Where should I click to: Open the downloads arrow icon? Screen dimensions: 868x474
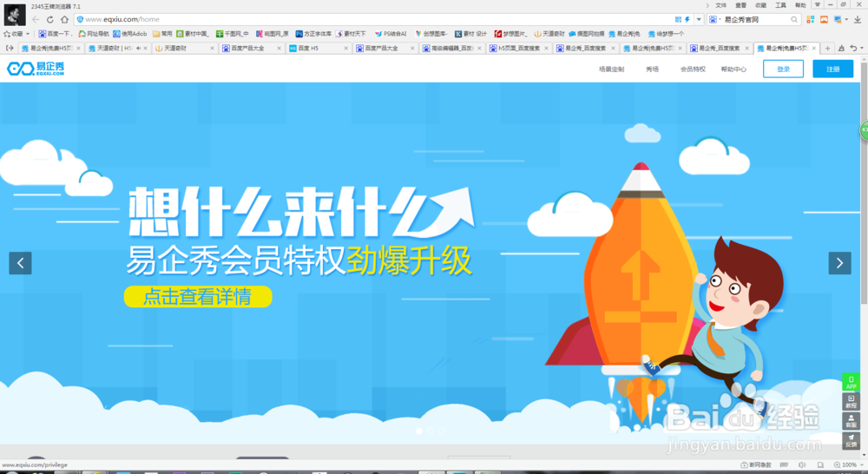click(x=858, y=19)
